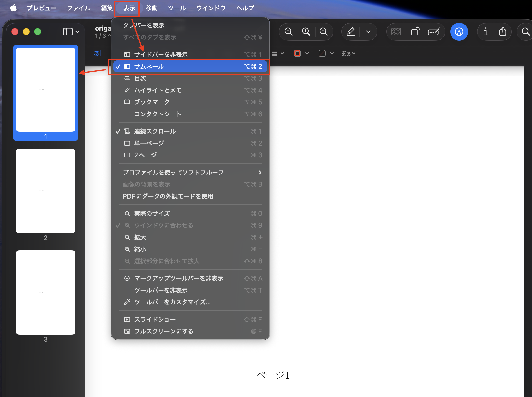Select コンタクトシート view mode

click(190, 114)
